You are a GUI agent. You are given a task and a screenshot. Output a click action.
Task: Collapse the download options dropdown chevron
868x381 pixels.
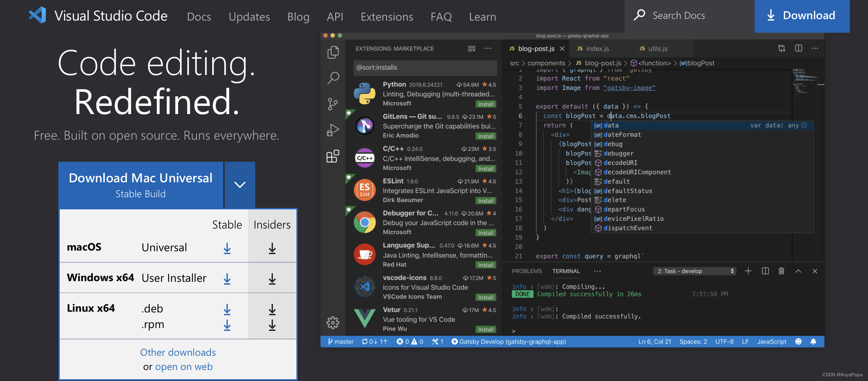pos(240,185)
